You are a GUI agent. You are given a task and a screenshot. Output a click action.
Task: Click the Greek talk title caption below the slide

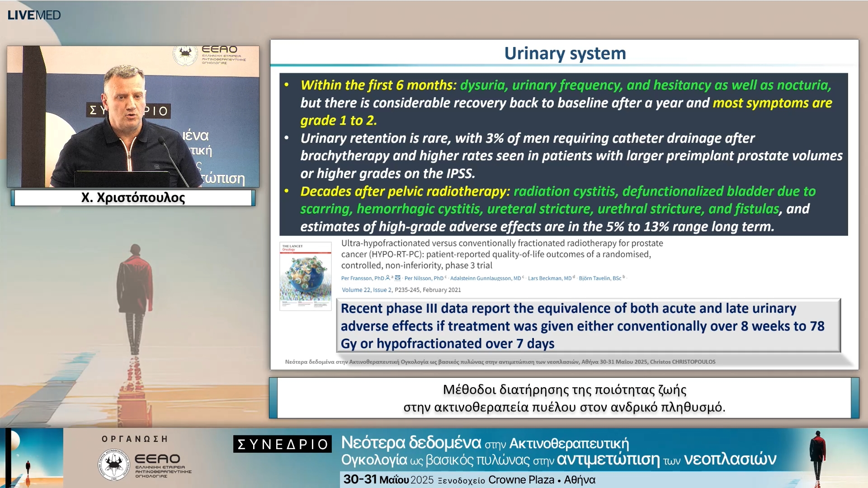point(564,398)
